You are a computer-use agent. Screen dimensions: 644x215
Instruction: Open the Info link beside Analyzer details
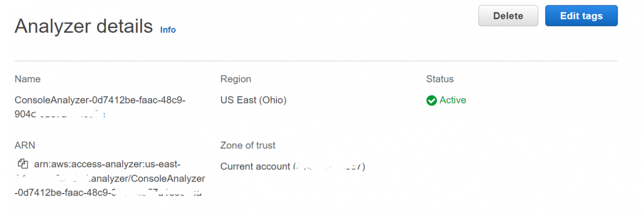click(167, 30)
